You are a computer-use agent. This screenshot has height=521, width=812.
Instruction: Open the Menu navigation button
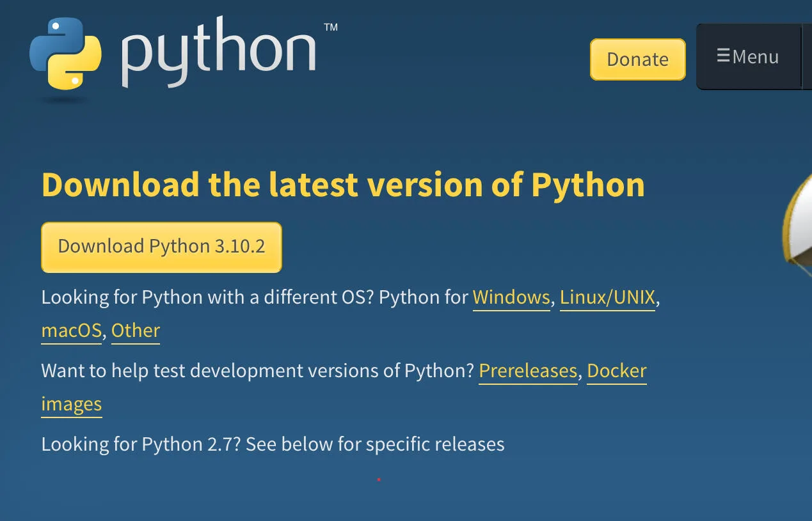(x=747, y=57)
